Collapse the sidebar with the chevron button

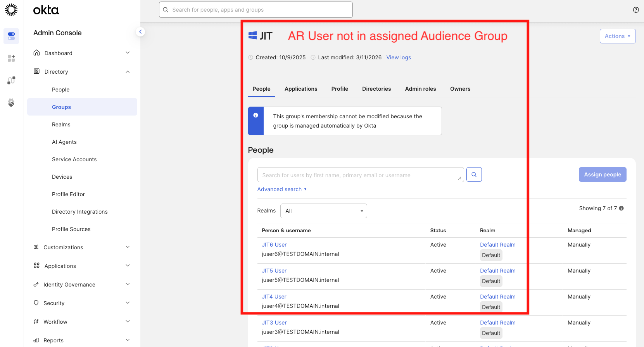[140, 32]
